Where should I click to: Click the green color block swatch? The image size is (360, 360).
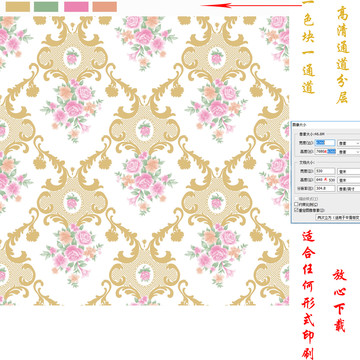46,7
